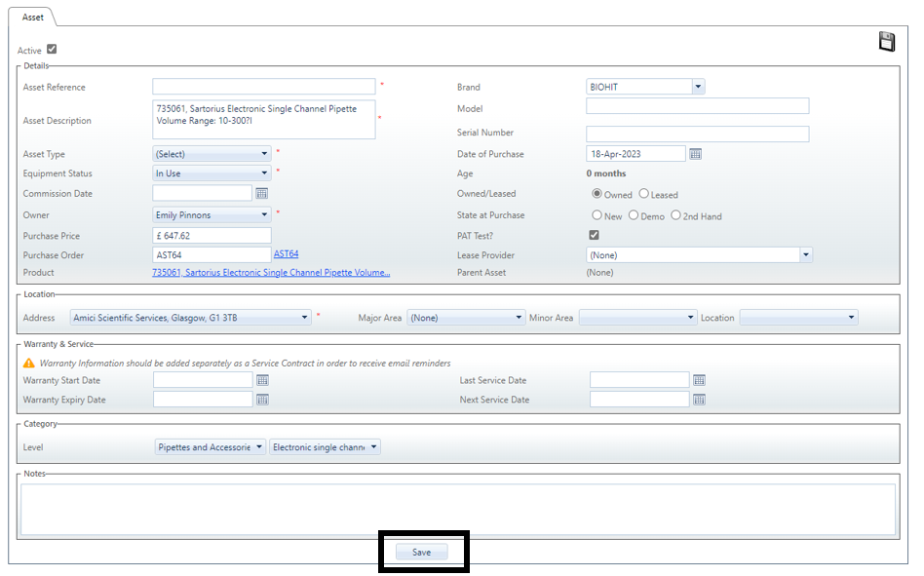Click the Commission Date field
This screenshot has width=924, height=576.
(202, 193)
